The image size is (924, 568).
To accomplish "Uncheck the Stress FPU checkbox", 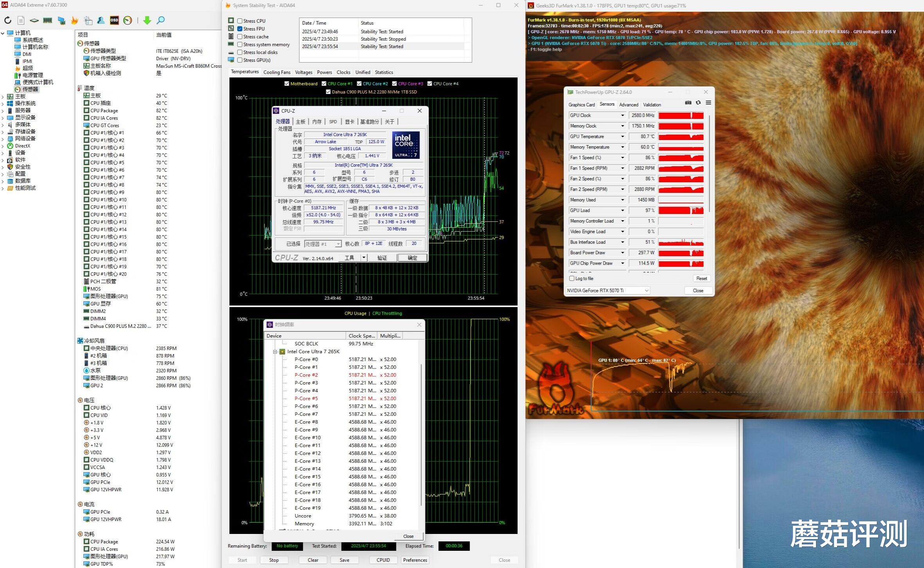I will 240,29.
